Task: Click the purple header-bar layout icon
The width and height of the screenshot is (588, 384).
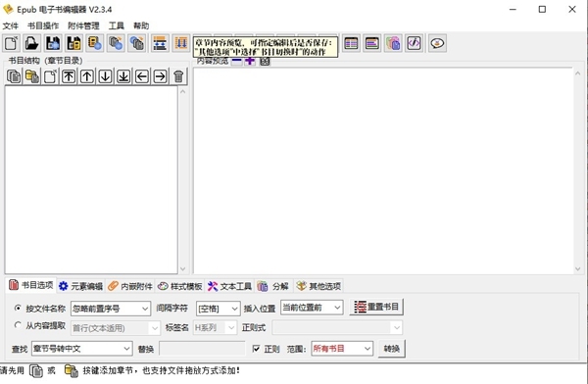Action: click(x=372, y=43)
